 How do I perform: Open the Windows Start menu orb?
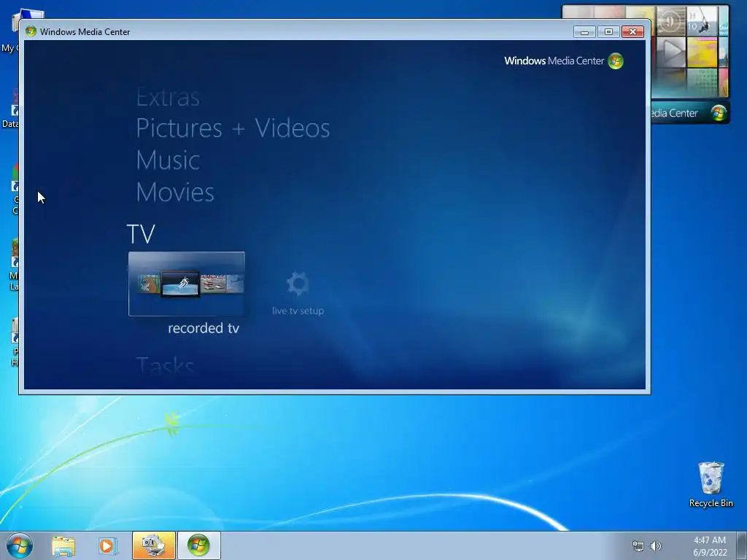pyautogui.click(x=20, y=545)
